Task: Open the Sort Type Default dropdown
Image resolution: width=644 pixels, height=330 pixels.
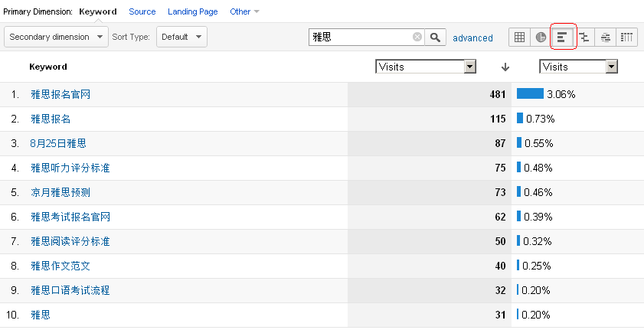Action: pos(181,37)
